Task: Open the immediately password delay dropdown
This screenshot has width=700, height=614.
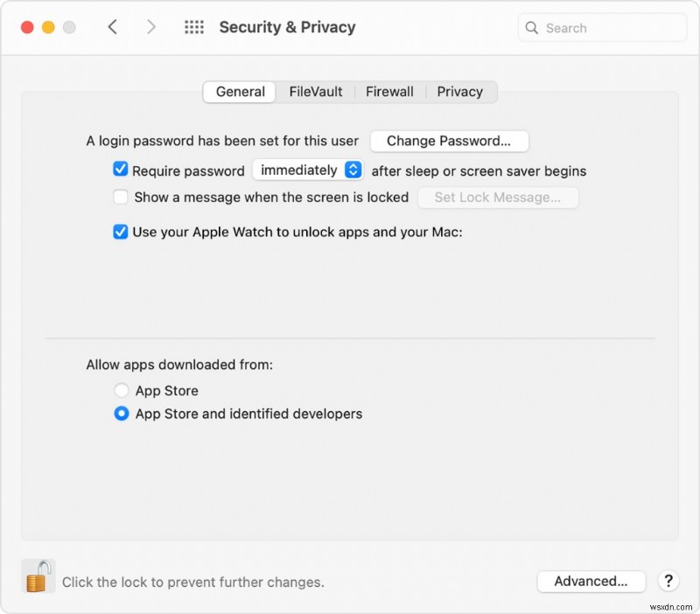Action: click(308, 170)
